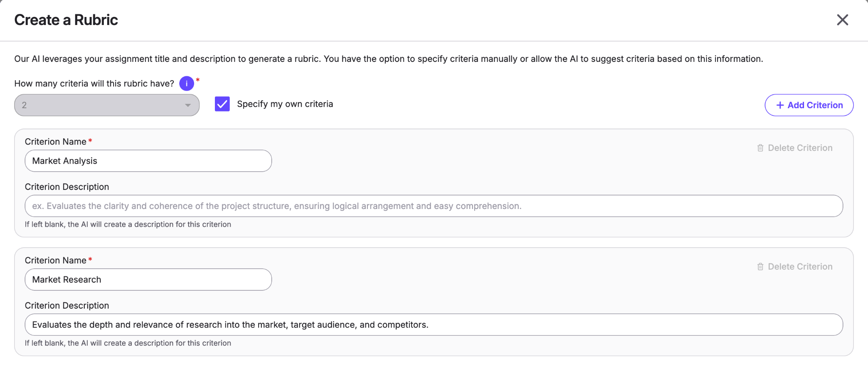868x365 pixels.
Task: Uncheck the Specify my own criteria checkbox
Action: click(222, 104)
